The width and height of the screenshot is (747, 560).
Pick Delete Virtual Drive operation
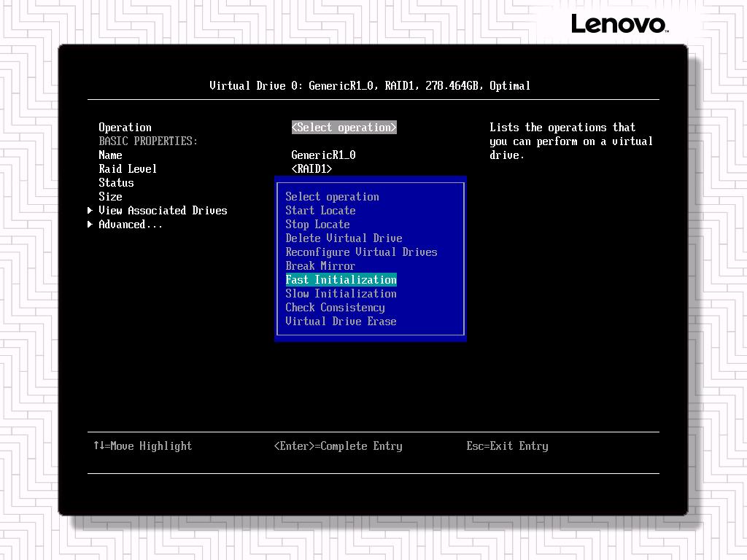344,238
